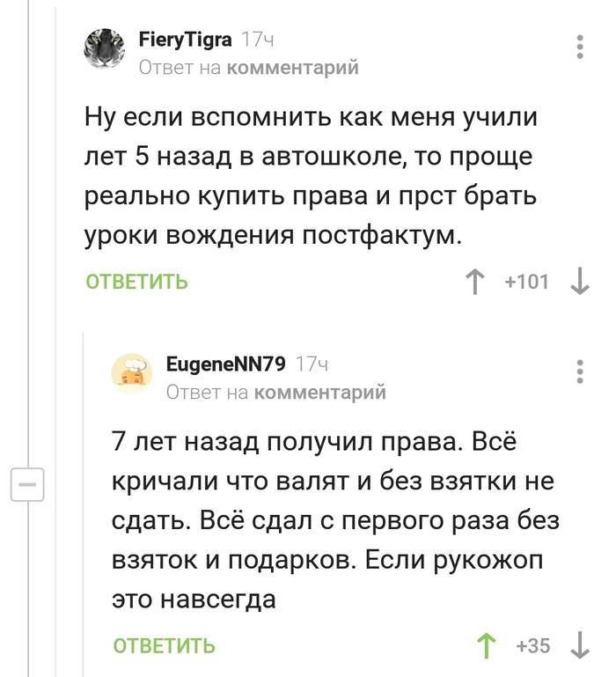Open the three-dot menu on EugeneNN79's comment
Image resolution: width=616 pixels, height=677 pixels.
579,371
